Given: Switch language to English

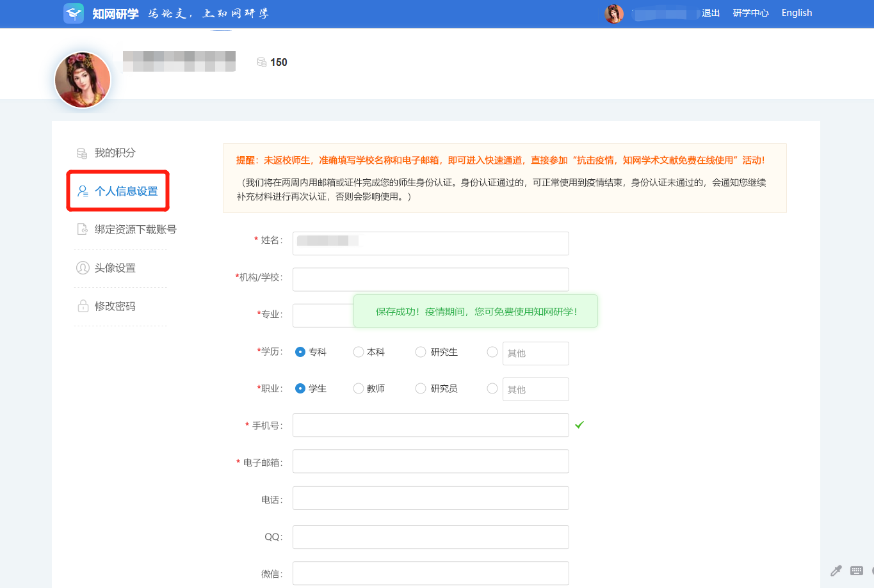Looking at the screenshot, I should 797,13.
